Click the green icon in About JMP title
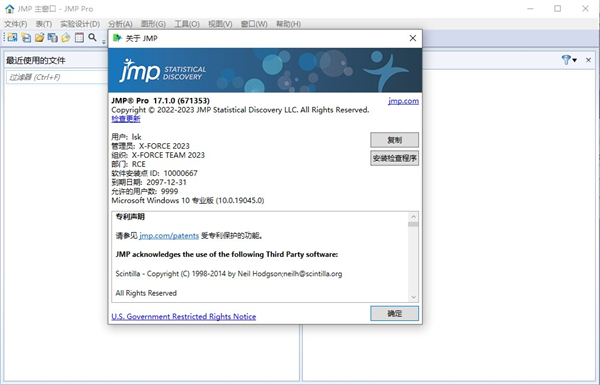Screen dimensions: 600x385 (117, 38)
